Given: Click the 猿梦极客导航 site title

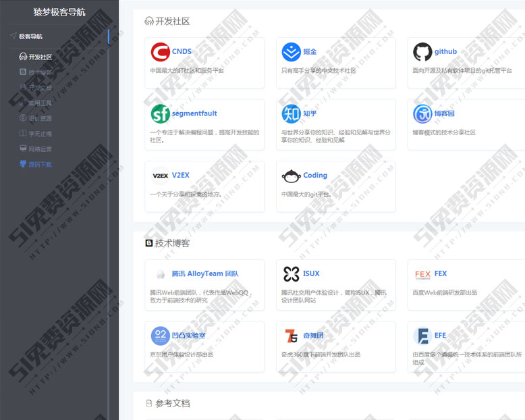Looking at the screenshot, I should (59, 12).
